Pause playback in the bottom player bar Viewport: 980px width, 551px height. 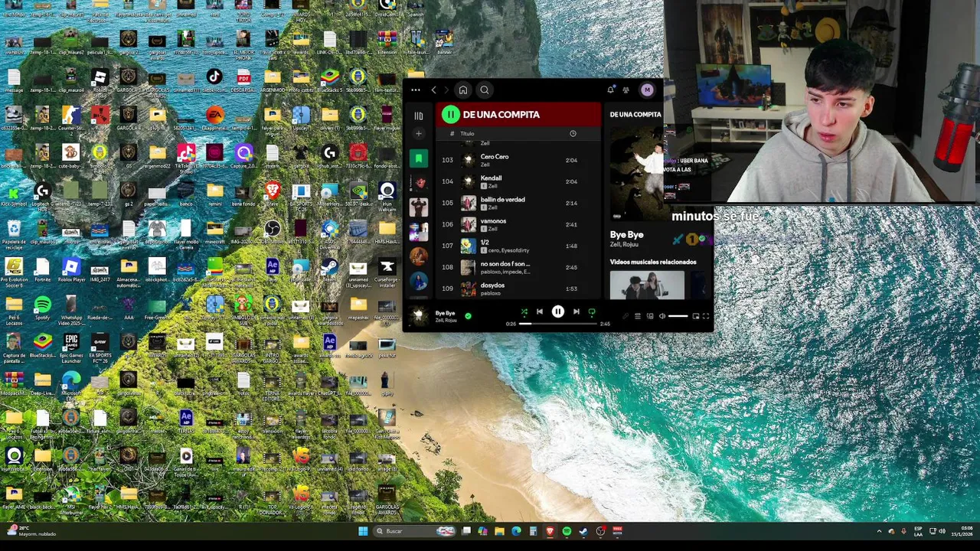558,312
